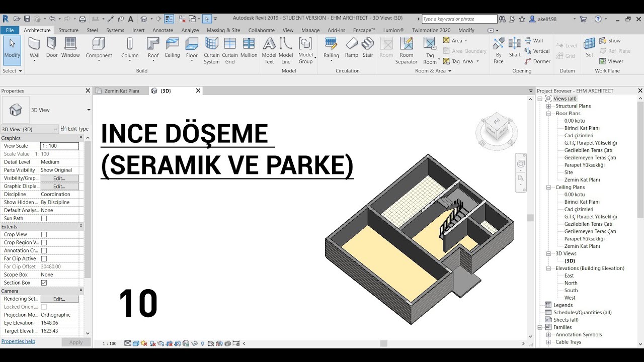The width and height of the screenshot is (644, 362).
Task: Choose the Door tool
Action: pos(52,48)
